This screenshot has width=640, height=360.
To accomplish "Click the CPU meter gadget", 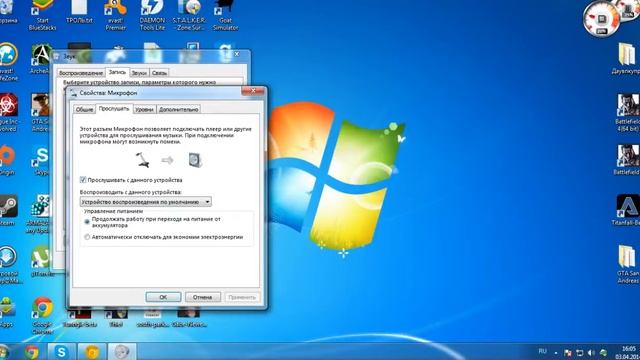I will click(602, 19).
